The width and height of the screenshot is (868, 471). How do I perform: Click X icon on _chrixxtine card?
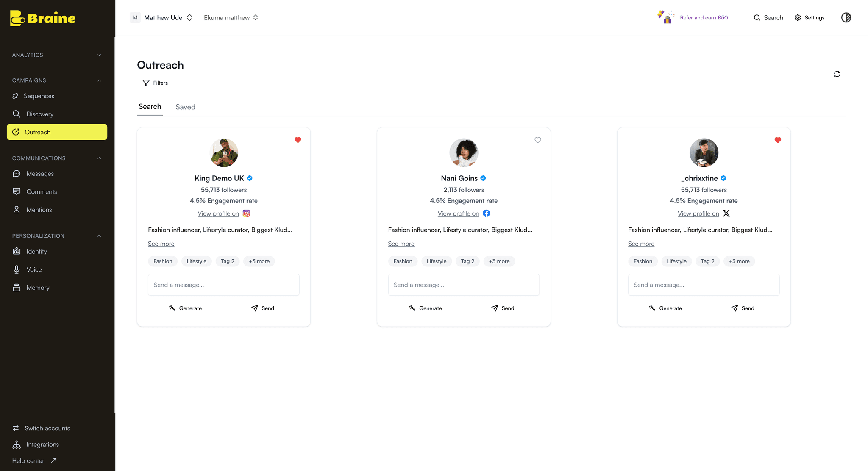[x=726, y=213]
